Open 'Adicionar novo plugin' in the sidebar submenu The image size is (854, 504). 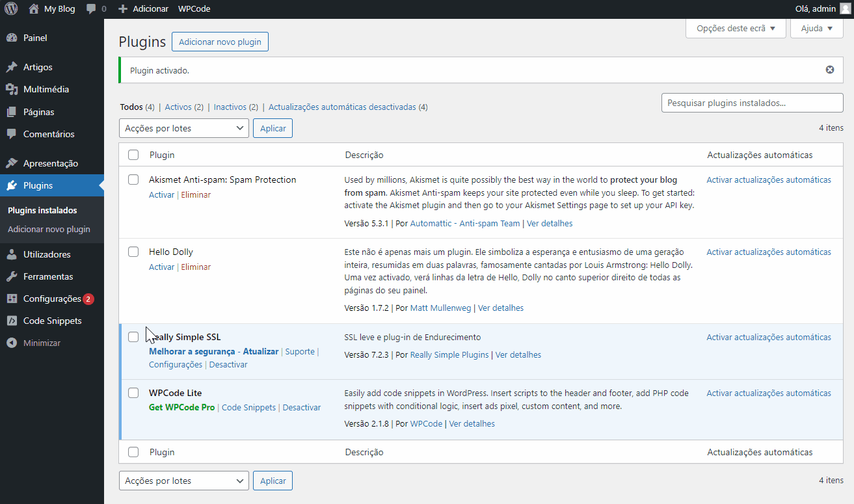pyautogui.click(x=49, y=230)
